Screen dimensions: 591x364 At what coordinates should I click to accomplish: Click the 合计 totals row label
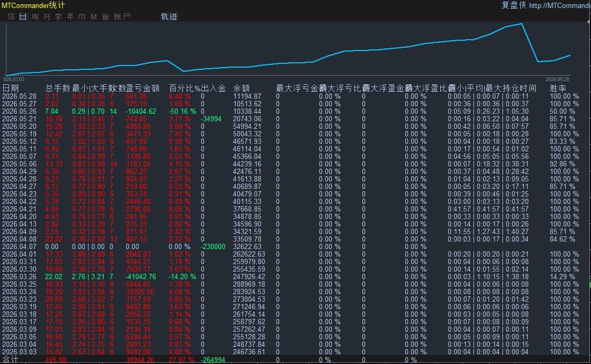10,360
